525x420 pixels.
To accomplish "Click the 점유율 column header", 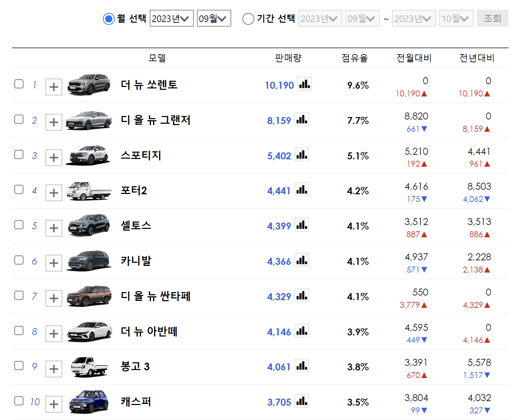I will tap(355, 58).
